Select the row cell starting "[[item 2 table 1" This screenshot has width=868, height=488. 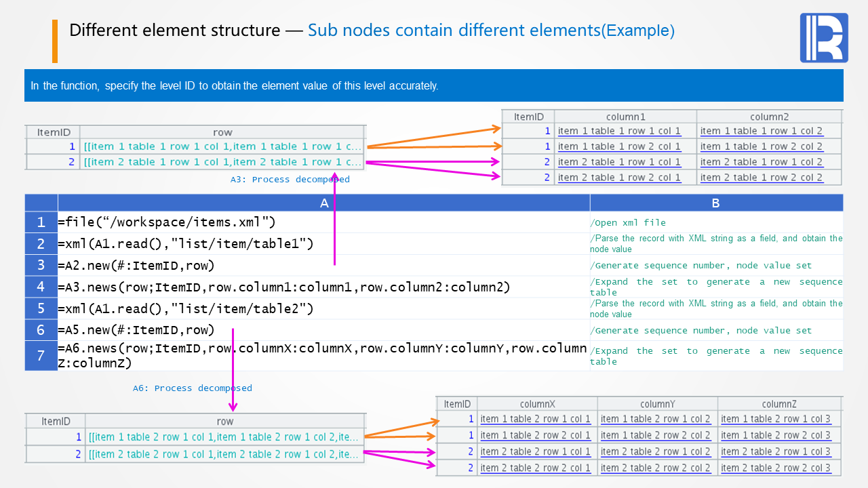[x=222, y=162]
